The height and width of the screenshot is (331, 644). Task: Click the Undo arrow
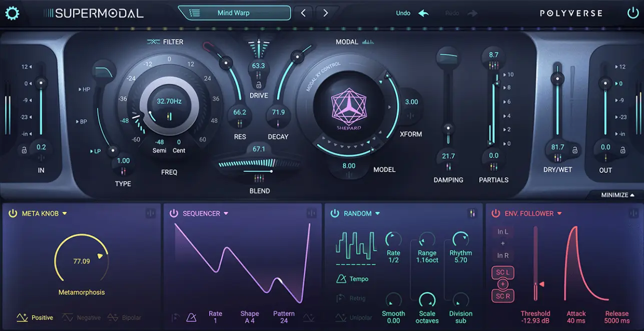[424, 13]
